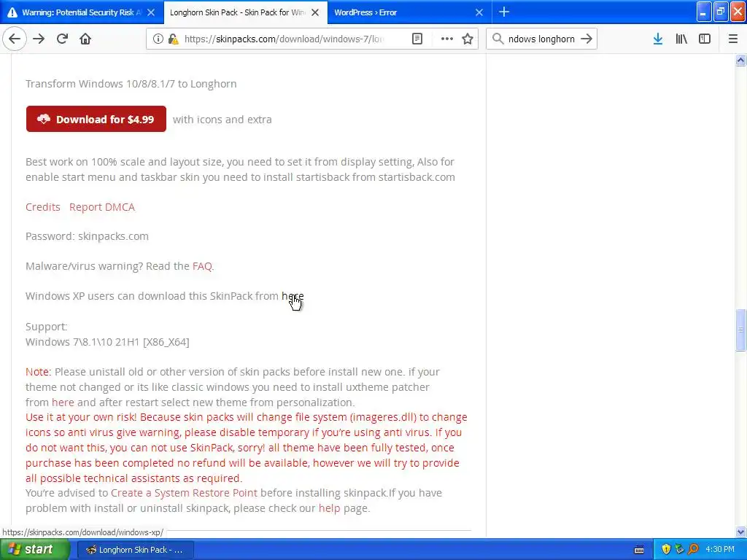Go forward one page
747x560 pixels.
39,39
